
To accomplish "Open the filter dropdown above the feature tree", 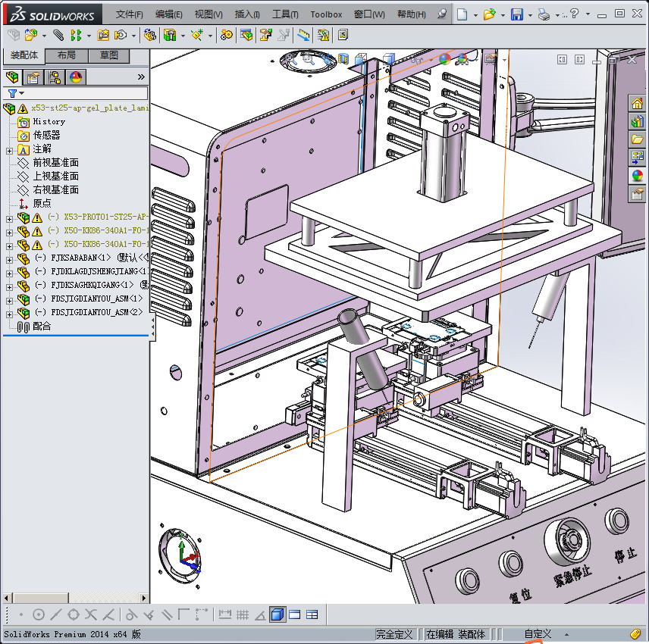I will [x=16, y=93].
